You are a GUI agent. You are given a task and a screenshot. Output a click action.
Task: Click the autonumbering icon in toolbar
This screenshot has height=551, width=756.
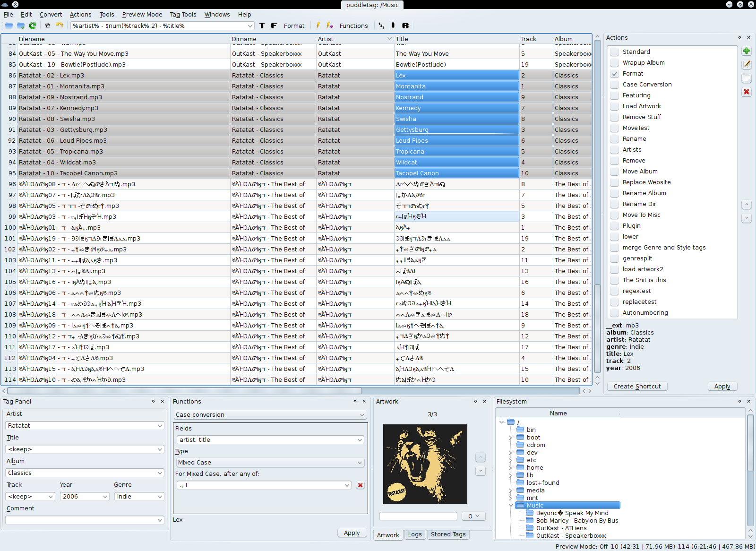[x=381, y=26]
